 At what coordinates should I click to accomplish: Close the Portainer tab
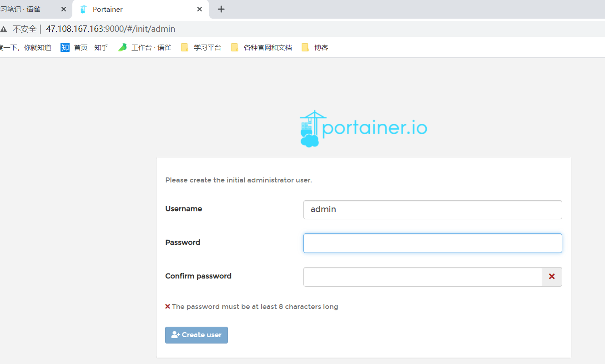pos(199,9)
